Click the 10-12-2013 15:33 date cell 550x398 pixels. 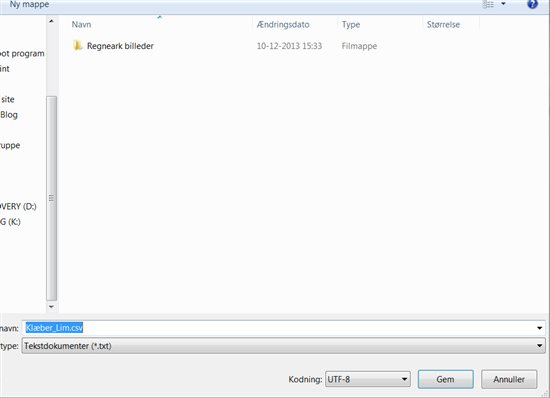pos(289,46)
